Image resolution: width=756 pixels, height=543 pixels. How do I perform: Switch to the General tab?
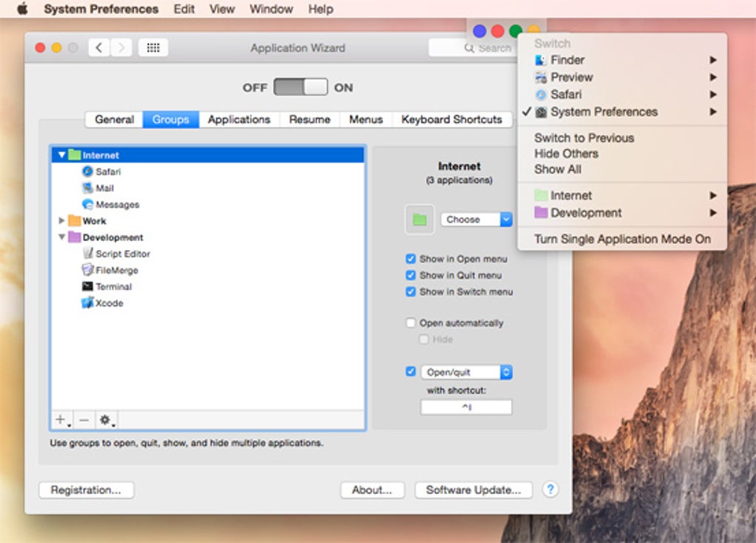pyautogui.click(x=114, y=119)
